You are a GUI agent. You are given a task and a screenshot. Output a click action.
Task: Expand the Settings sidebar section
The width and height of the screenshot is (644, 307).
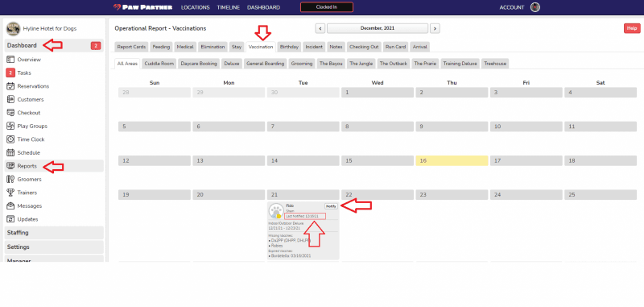click(54, 247)
